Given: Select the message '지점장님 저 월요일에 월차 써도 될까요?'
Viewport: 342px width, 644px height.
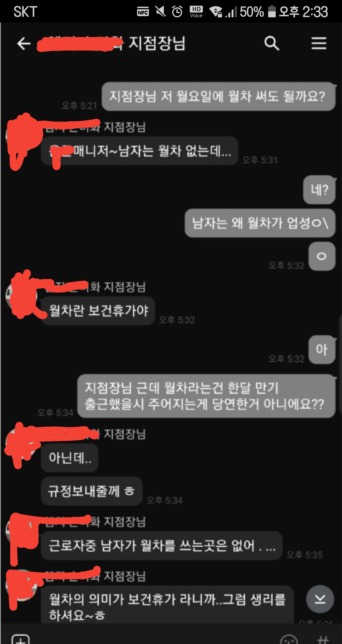Looking at the screenshot, I should point(218,96).
